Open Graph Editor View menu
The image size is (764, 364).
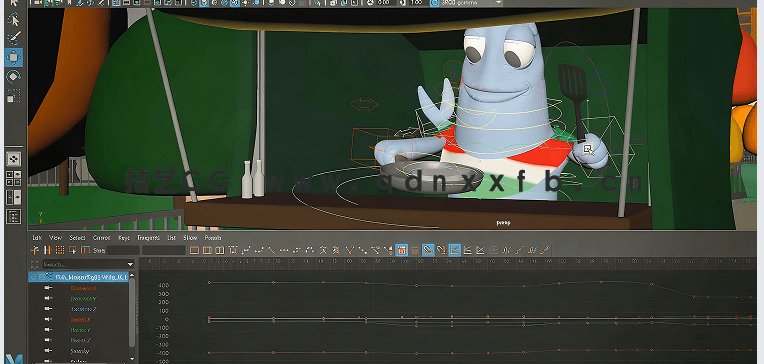[56, 238]
